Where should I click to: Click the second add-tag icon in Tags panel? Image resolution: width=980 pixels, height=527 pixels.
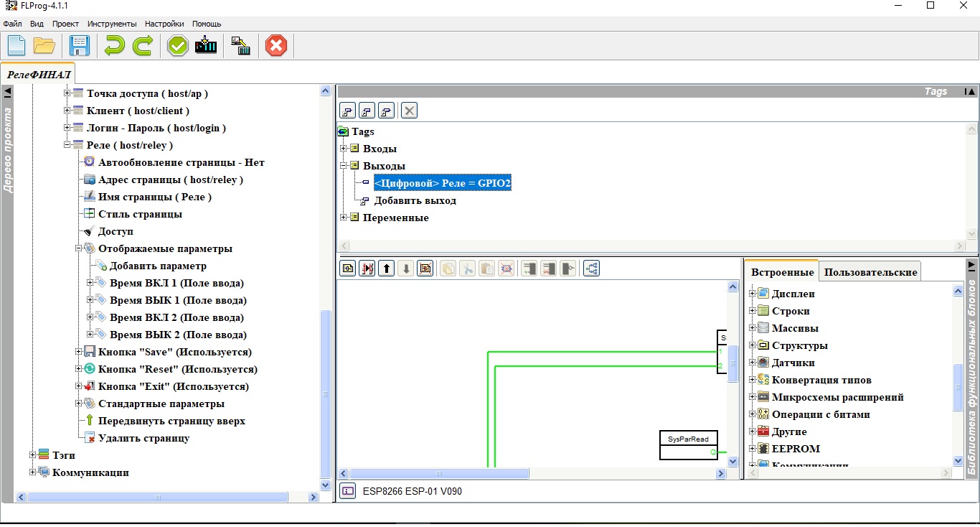(x=367, y=111)
